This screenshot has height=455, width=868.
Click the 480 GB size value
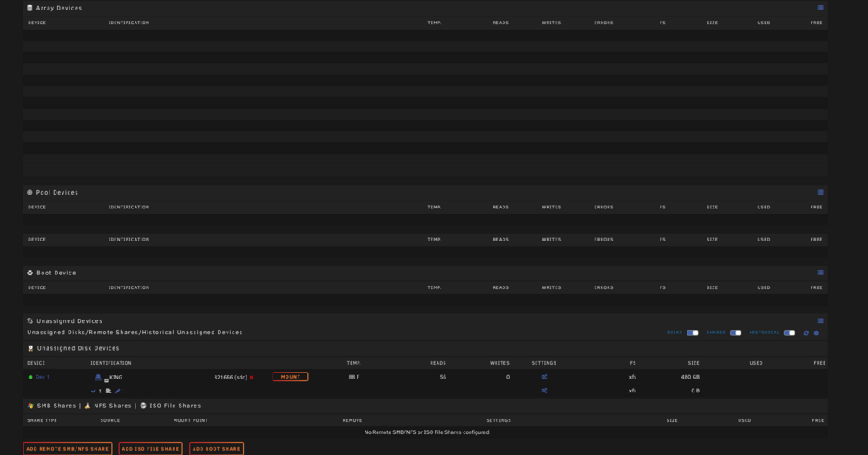[x=690, y=378]
